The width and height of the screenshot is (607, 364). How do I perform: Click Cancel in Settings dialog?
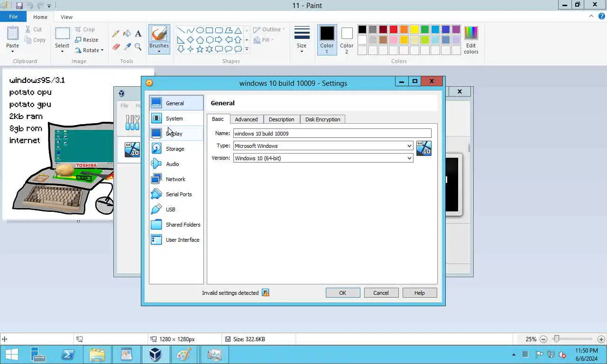click(381, 293)
